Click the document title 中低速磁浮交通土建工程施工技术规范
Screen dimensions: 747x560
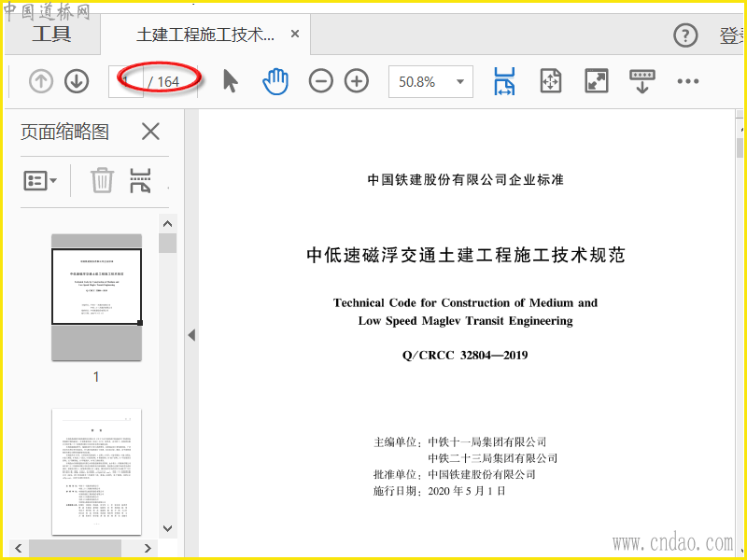point(465,255)
